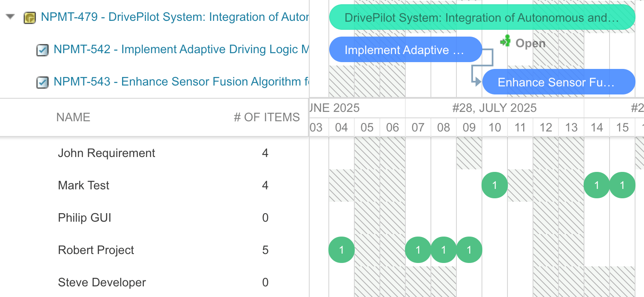This screenshot has height=297, width=644.
Task: Click Mark Test's workload bubble on day 15
Action: 622,185
